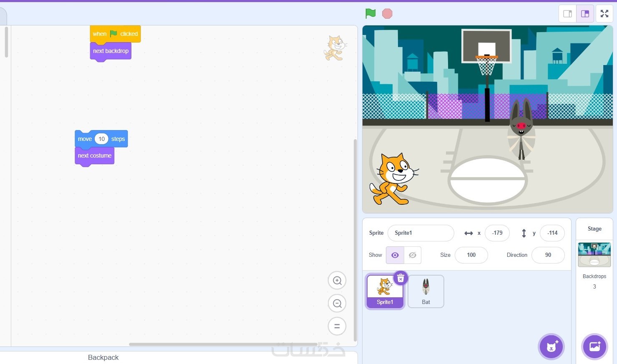Zoom out on the code workspace
Viewport: 617px width, 364px height.
tap(337, 304)
